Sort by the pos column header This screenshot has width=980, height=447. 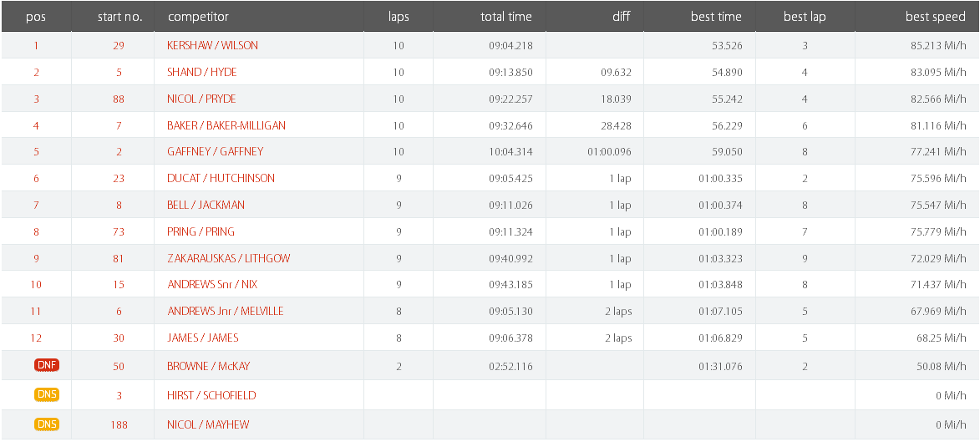pos(36,17)
